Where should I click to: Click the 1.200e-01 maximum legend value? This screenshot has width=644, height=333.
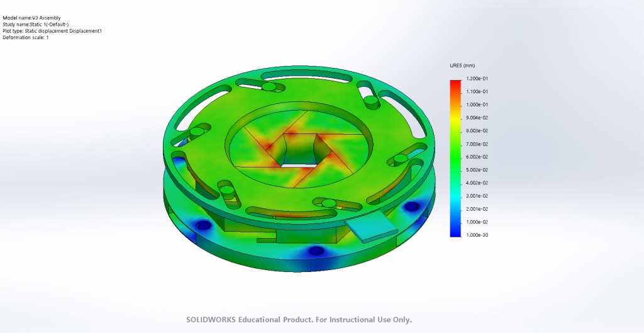(477, 79)
